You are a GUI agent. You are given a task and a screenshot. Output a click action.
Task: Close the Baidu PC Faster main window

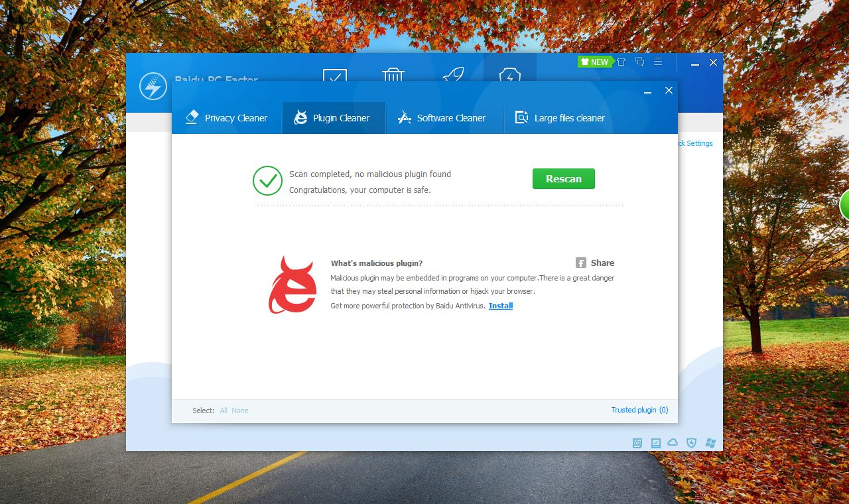coord(714,62)
